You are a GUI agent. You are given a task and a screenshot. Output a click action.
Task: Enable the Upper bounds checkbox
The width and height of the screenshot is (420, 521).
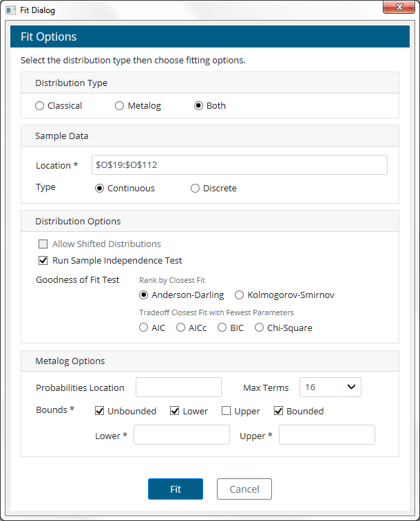(x=227, y=412)
